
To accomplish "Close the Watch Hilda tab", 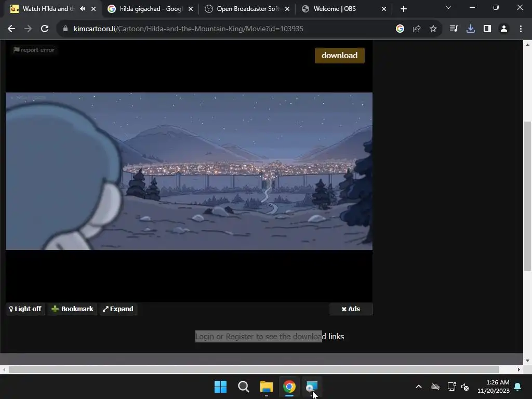I will 94,9.
